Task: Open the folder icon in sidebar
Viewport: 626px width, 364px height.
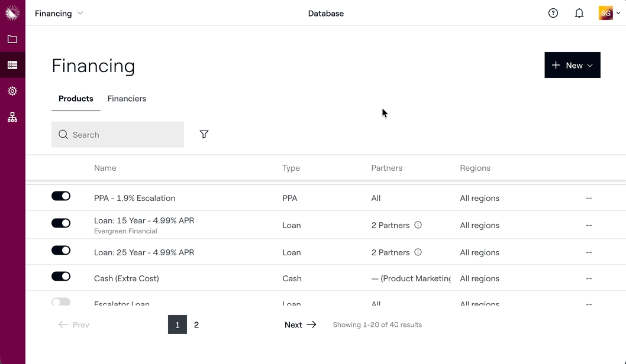Action: coord(12,39)
